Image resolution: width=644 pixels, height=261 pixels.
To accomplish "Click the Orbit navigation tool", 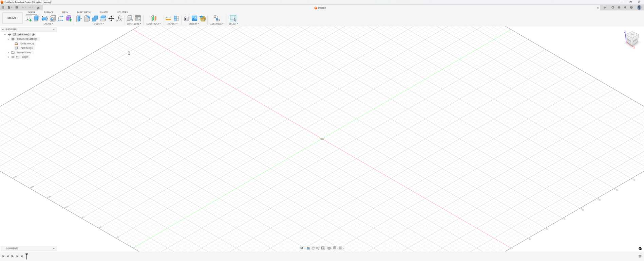I will point(302,248).
